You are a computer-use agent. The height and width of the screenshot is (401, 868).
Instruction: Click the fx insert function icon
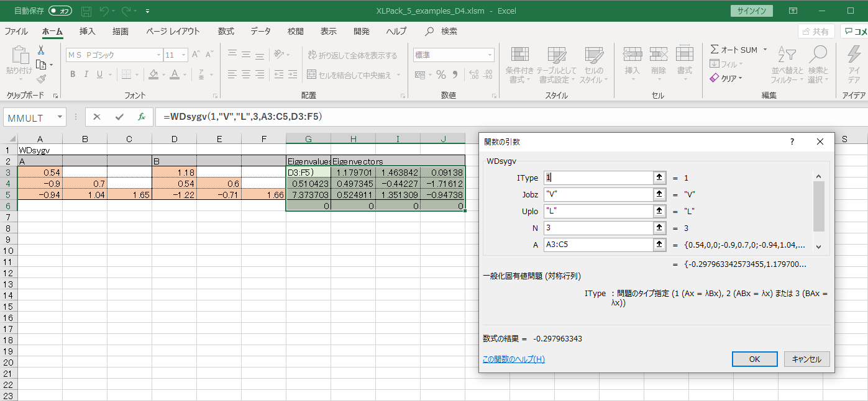click(x=142, y=117)
